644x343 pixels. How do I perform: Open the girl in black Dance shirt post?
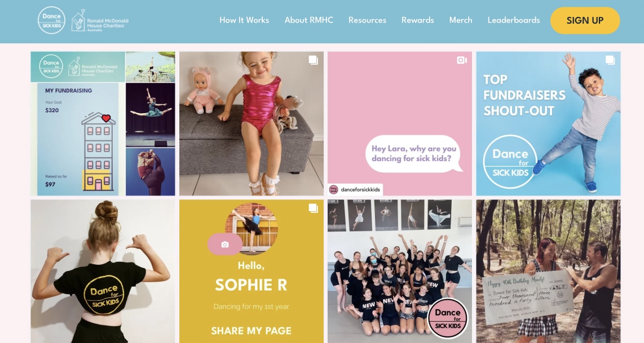103,271
